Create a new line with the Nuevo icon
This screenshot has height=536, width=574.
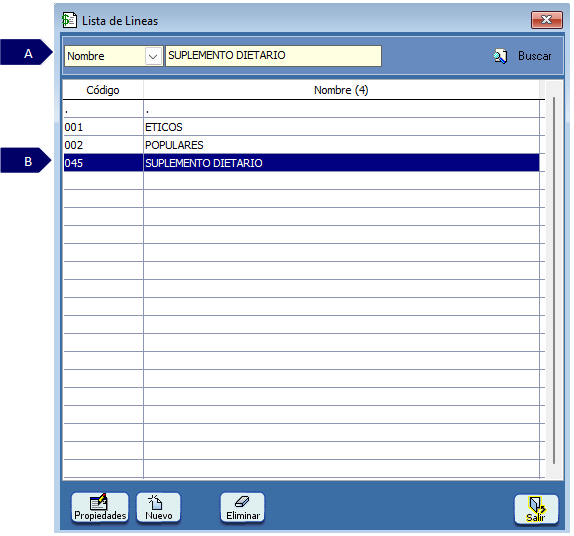pyautogui.click(x=156, y=502)
